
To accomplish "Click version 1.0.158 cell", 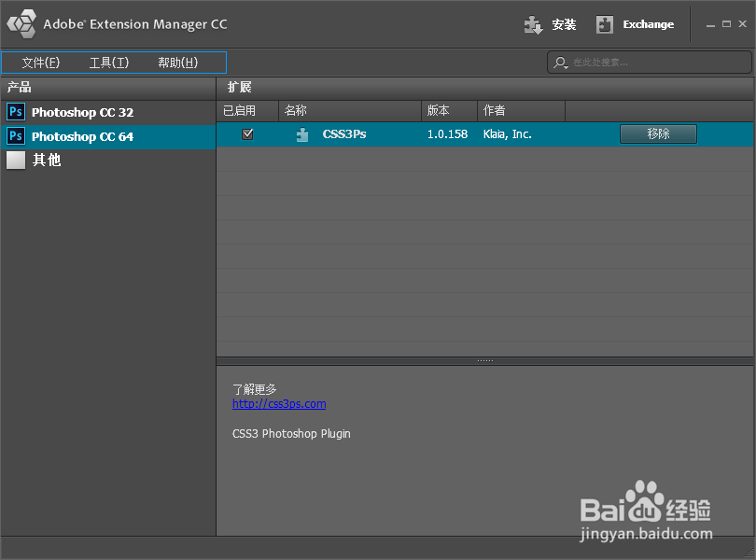I will pyautogui.click(x=447, y=134).
